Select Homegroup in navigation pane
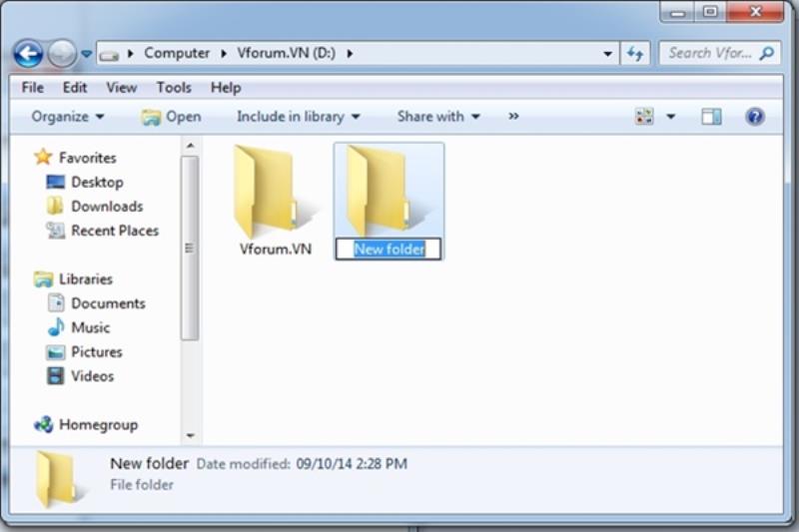The width and height of the screenshot is (799, 532). point(98,424)
